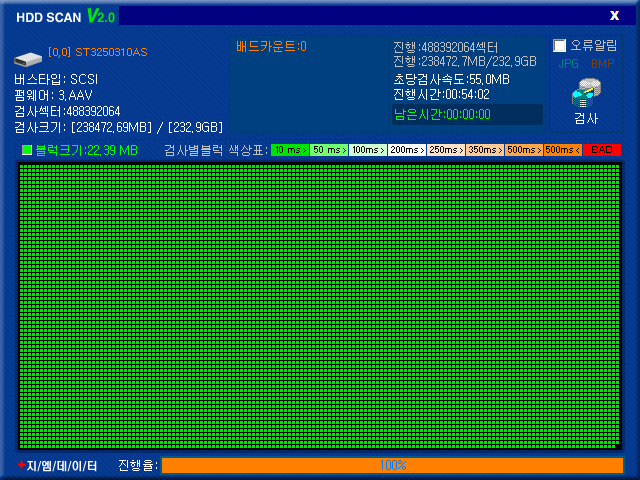This screenshot has height=480, width=640.
Task: Click the green block scan map
Action: [x=320, y=306]
